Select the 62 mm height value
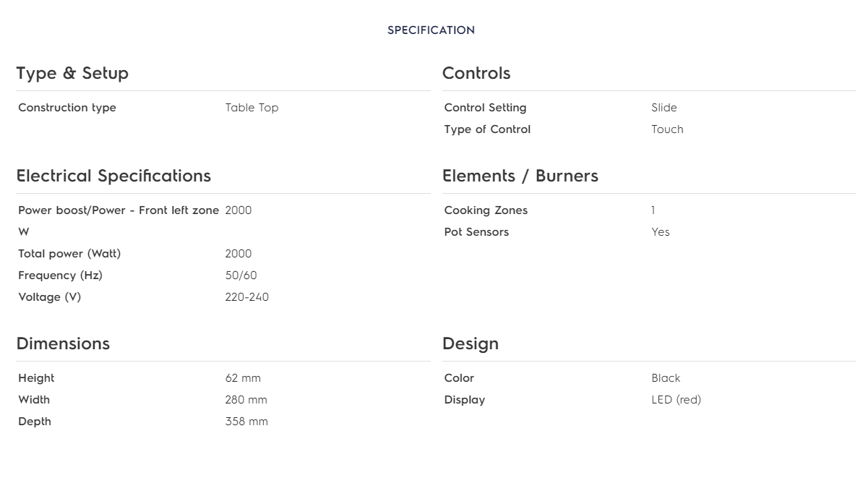 click(x=243, y=378)
